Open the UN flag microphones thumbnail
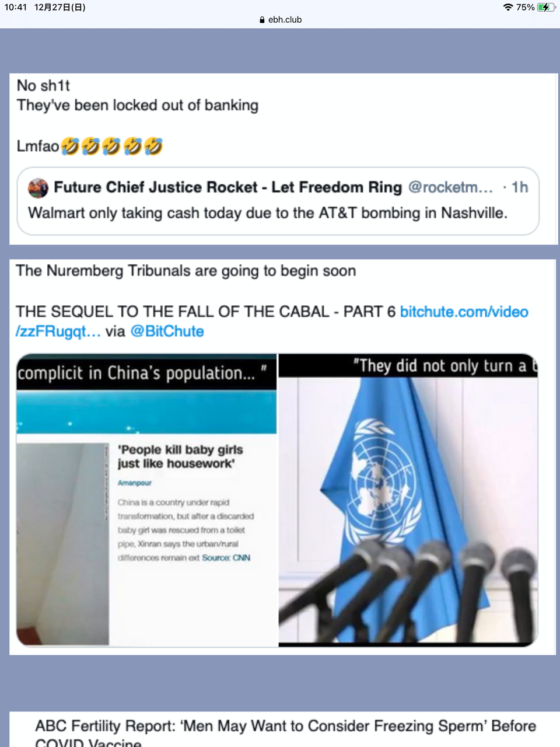The height and width of the screenshot is (747, 560). pyautogui.click(x=408, y=500)
